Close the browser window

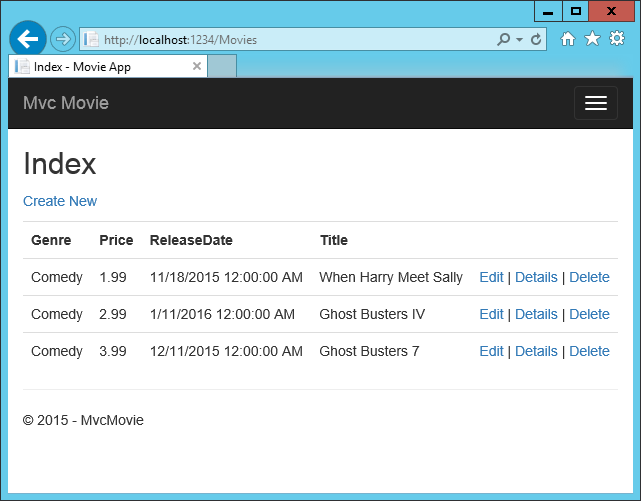pyautogui.click(x=612, y=11)
